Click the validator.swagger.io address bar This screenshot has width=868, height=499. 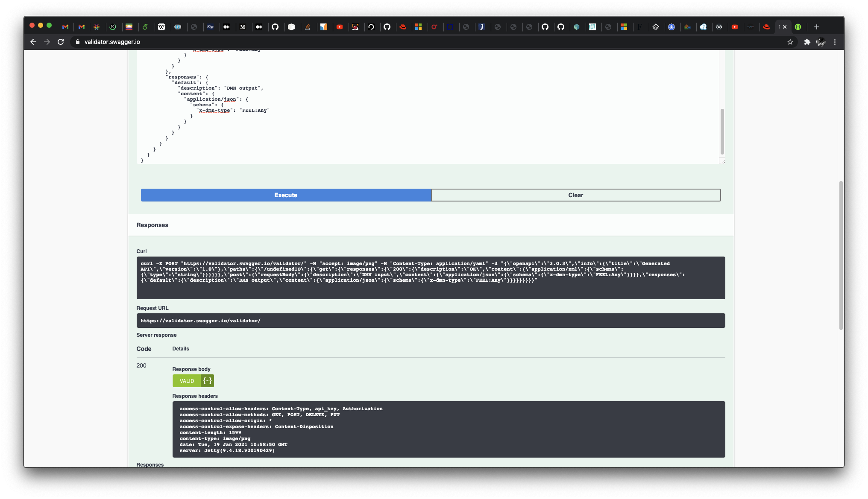click(x=112, y=42)
